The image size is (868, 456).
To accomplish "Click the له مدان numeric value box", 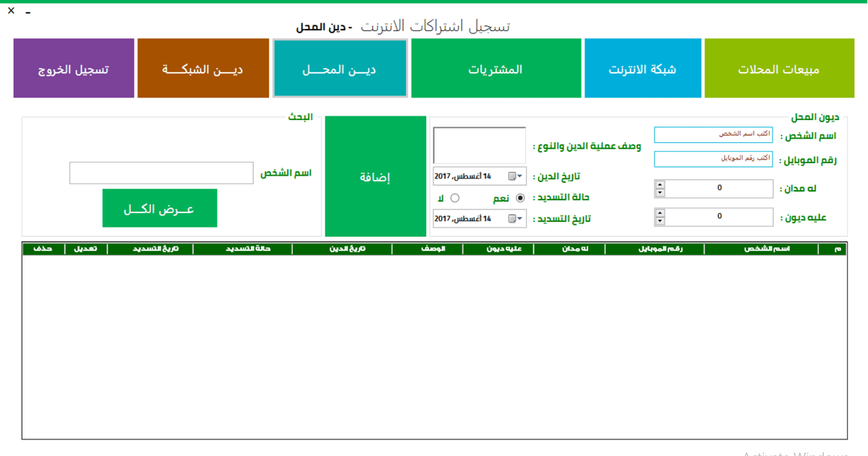I will [x=719, y=189].
